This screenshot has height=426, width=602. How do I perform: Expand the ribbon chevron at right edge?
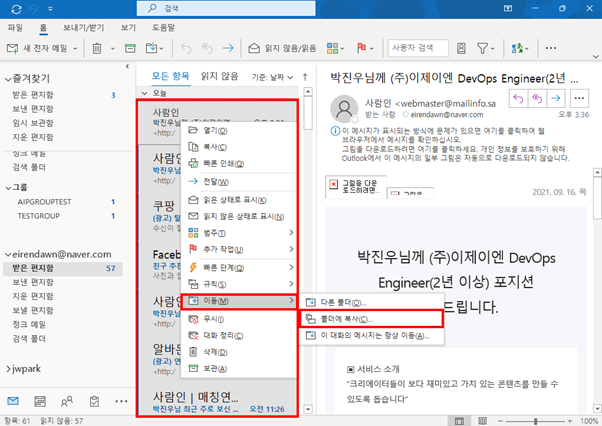coord(595,56)
